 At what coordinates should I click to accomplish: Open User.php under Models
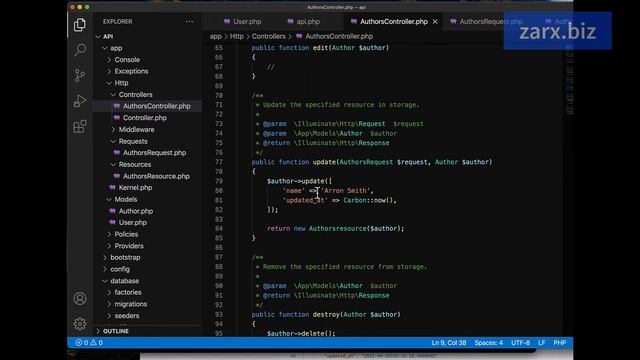tap(133, 222)
